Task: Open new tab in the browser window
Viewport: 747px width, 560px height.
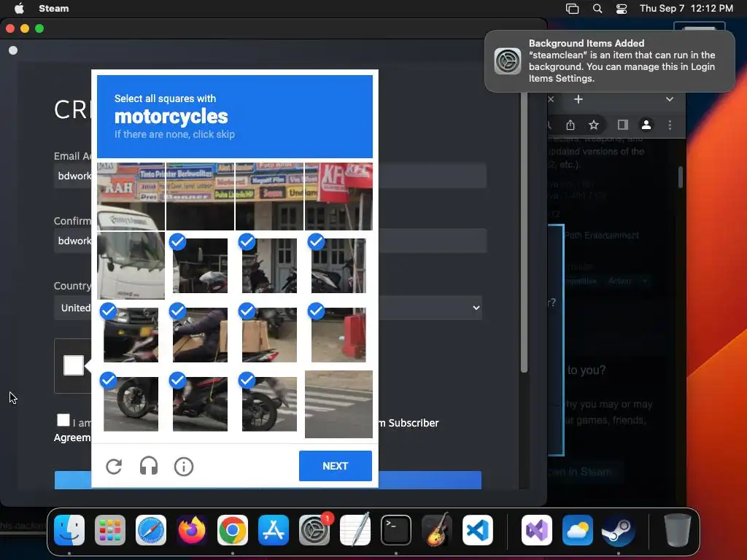Action: click(x=578, y=99)
